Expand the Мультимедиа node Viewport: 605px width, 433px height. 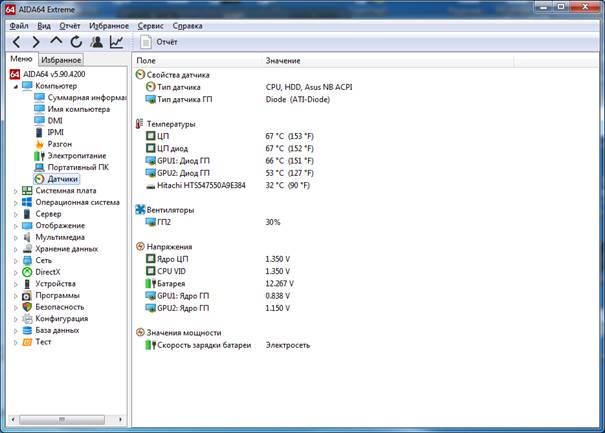(x=15, y=238)
